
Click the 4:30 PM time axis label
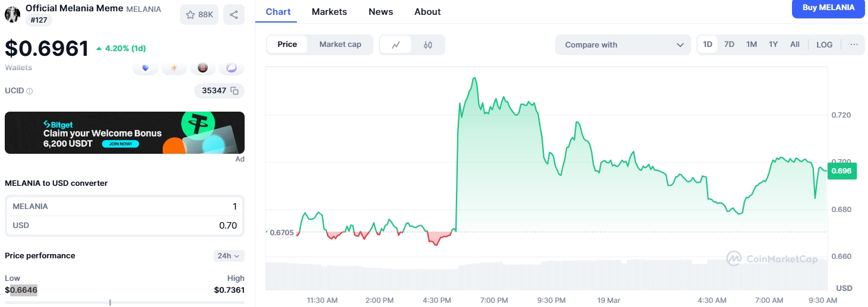click(438, 300)
